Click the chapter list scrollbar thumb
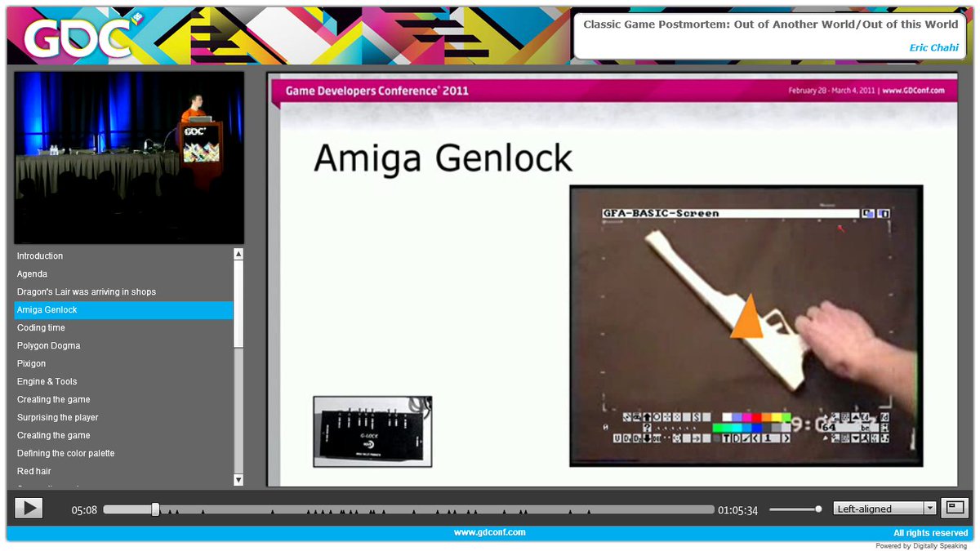Viewport: 980px width, 551px height. coord(238,303)
